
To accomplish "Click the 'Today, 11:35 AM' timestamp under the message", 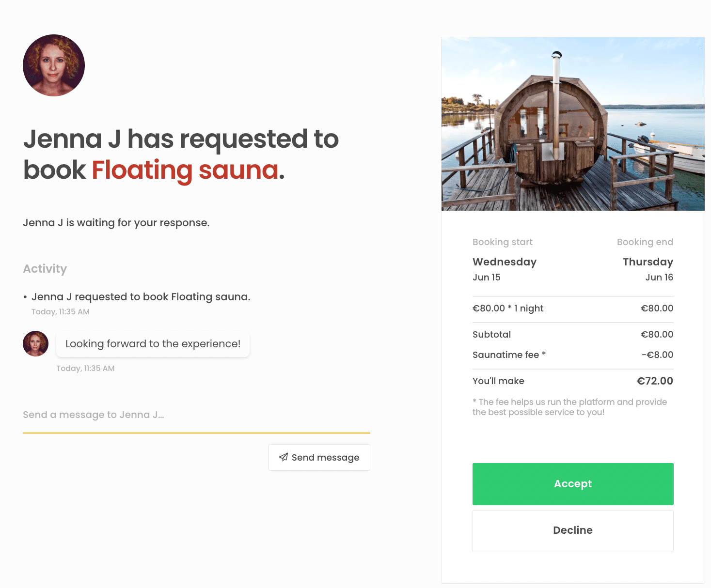I will pyautogui.click(x=85, y=369).
